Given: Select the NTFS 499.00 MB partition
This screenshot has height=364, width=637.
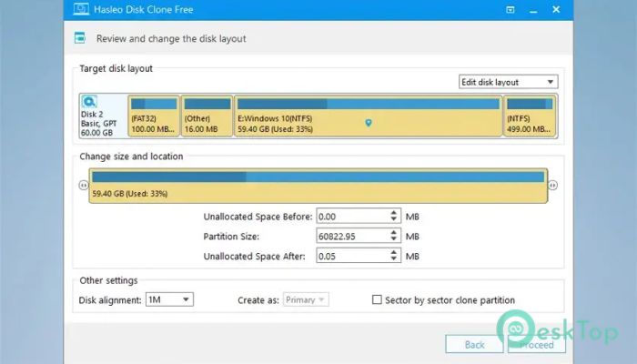Looking at the screenshot, I should click(530, 116).
